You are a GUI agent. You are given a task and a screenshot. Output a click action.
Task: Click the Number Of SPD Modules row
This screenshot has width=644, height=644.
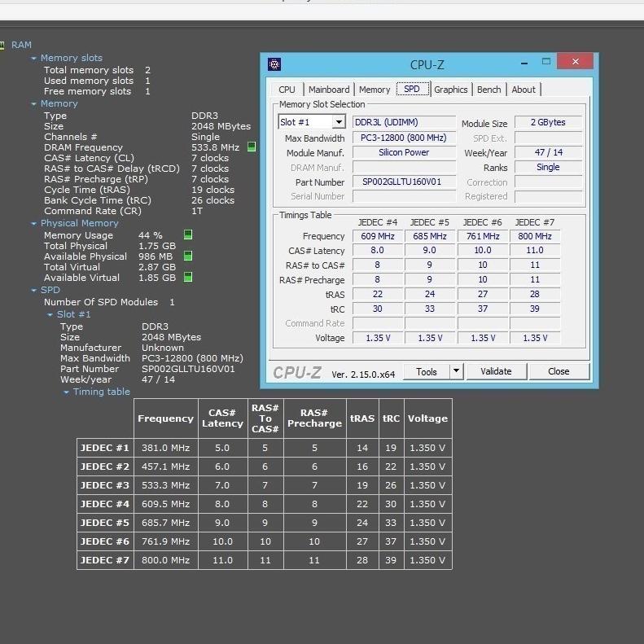coord(109,302)
